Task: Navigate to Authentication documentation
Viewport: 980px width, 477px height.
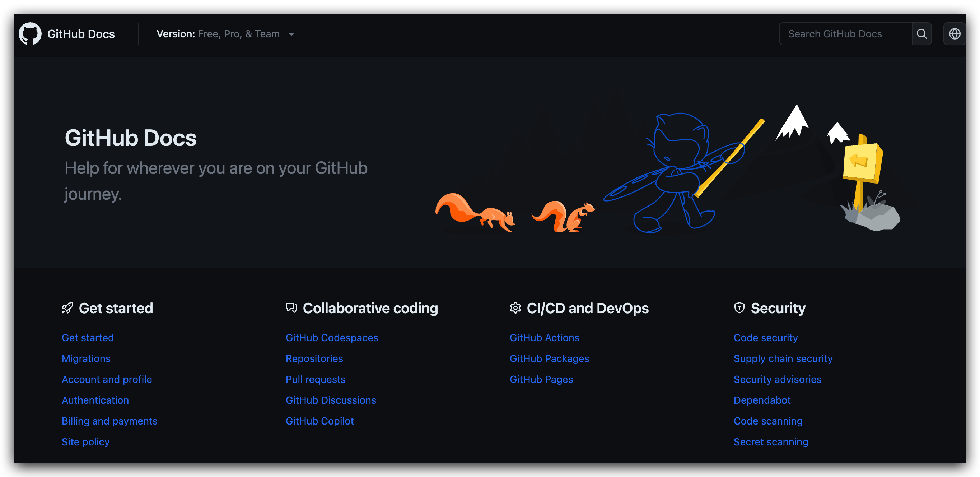Action: (x=95, y=399)
